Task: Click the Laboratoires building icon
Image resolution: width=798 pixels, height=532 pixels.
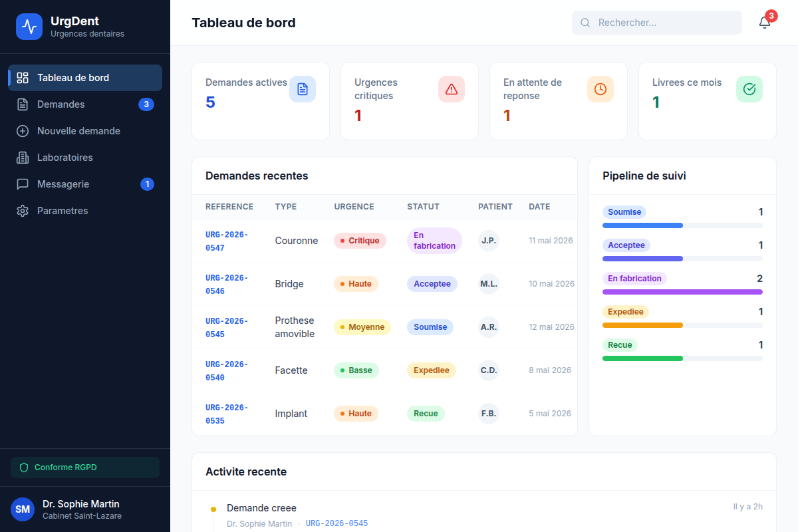Action: 23,158
